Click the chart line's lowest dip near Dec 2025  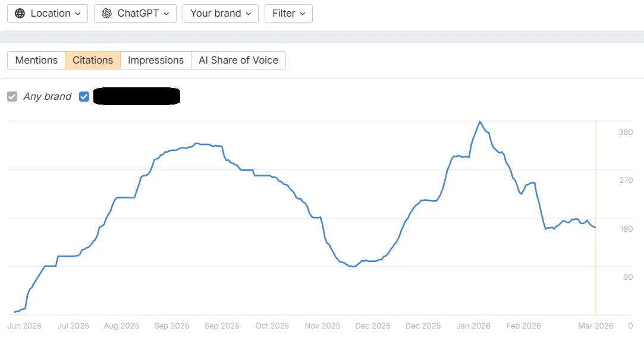point(354,267)
